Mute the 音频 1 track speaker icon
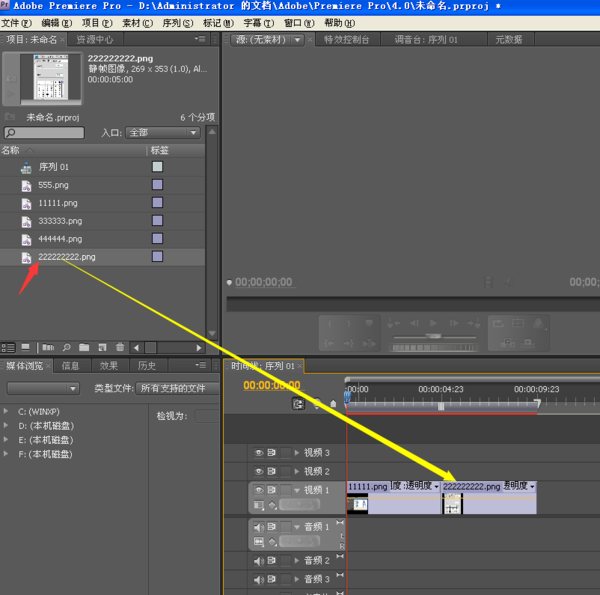Viewport: 600px width, 595px height. coord(259,526)
